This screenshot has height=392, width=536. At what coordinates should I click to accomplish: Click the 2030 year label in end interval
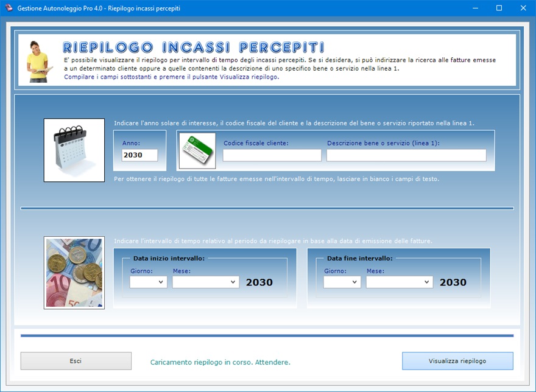pyautogui.click(x=453, y=282)
